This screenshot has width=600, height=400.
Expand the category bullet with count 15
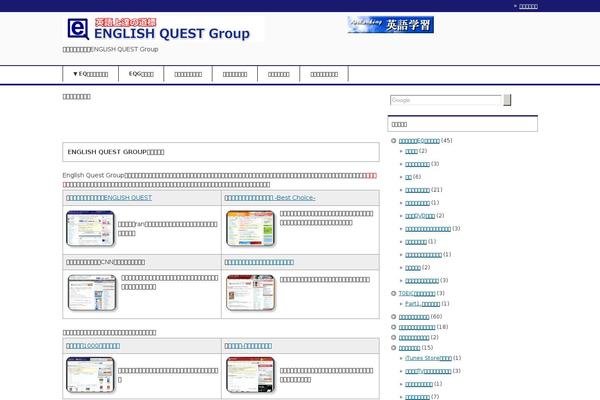[x=394, y=348]
